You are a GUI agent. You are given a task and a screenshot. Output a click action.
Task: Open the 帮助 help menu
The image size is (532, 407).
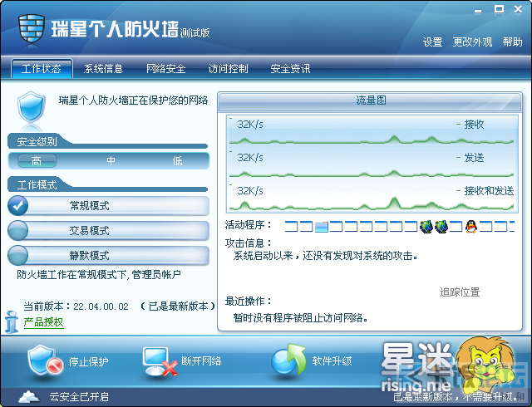click(x=512, y=42)
